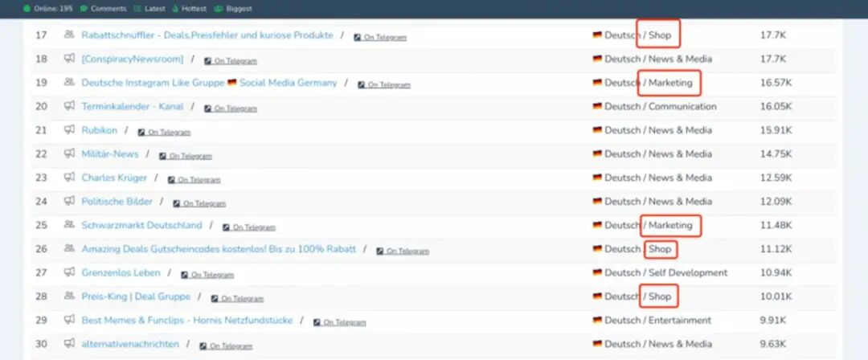Click group icon beside Amazing Deals Gutscheincodes
Image resolution: width=868 pixels, height=360 pixels.
tap(69, 248)
